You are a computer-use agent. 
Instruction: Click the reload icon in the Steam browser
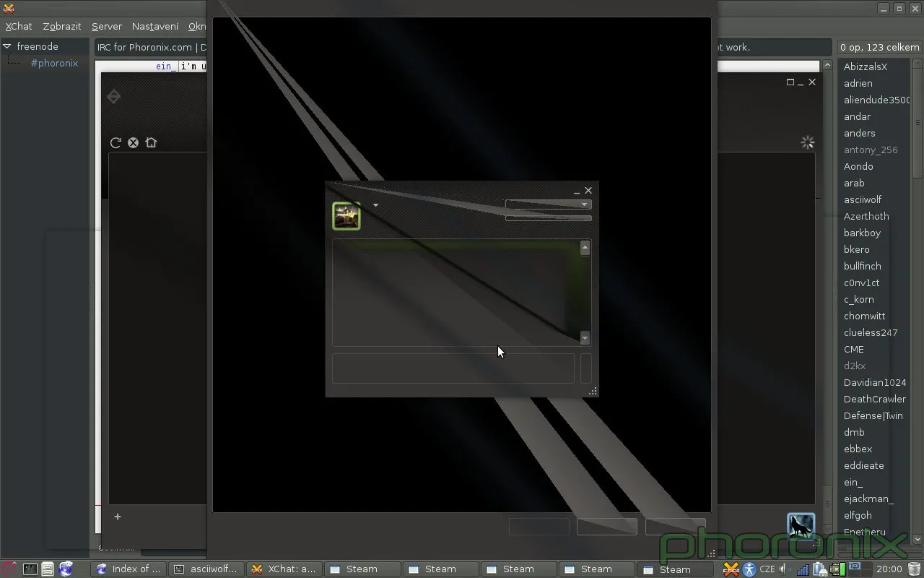115,142
